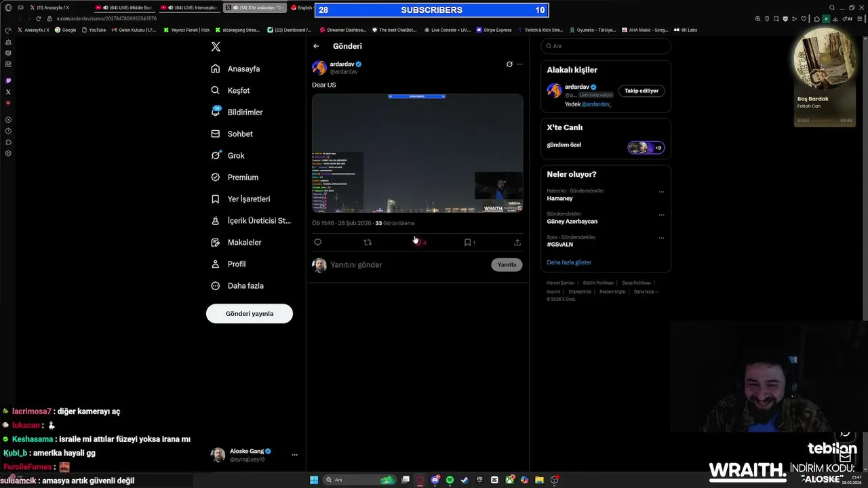Switch to LIVE: Middle East tab
868x488 pixels.
pos(124,7)
